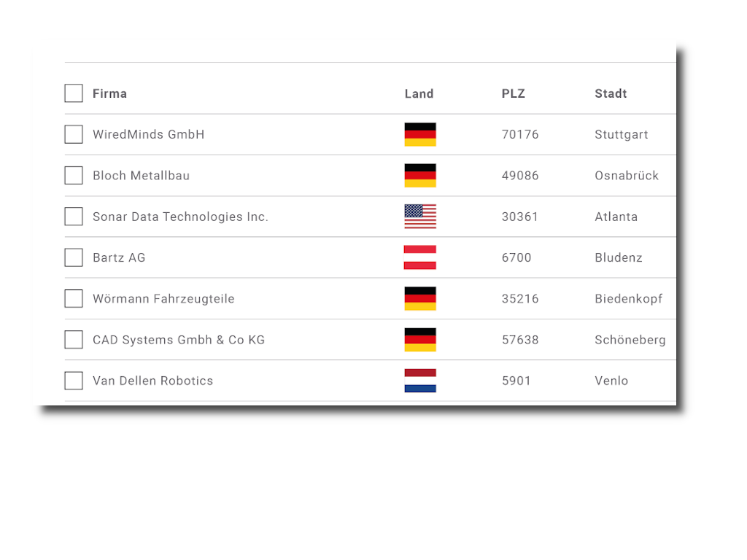Click postal code 6700
The width and height of the screenshot is (747, 560).
(x=516, y=257)
